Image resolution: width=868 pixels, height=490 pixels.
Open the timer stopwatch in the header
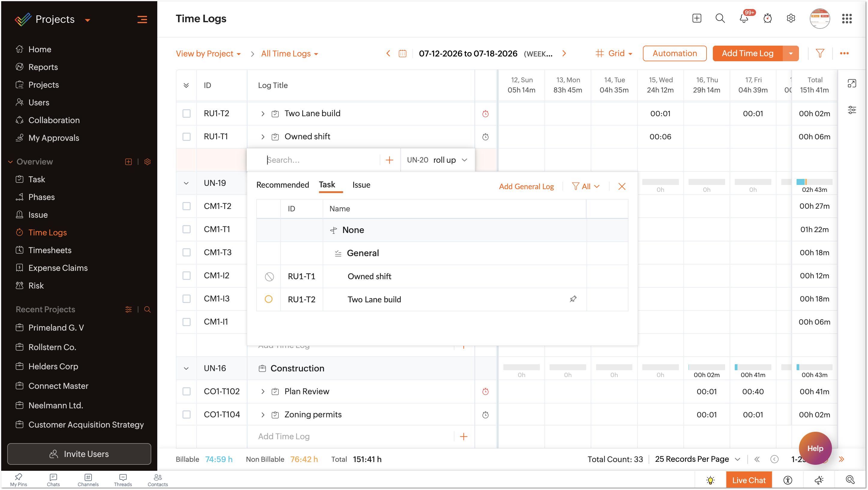click(x=767, y=18)
